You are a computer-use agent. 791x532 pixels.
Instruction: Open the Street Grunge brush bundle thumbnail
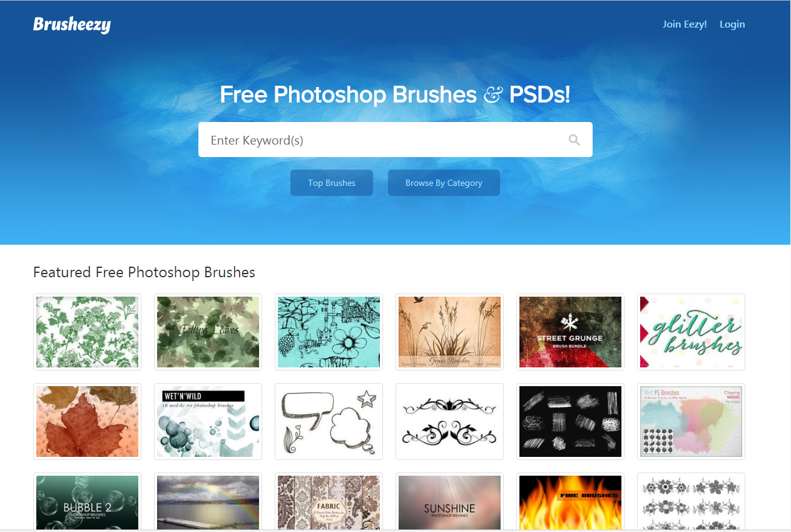click(570, 332)
